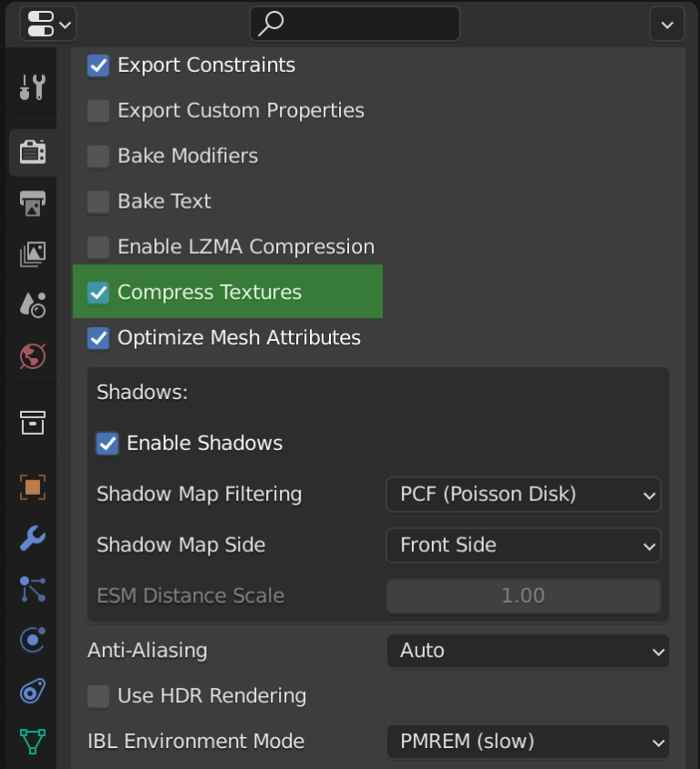This screenshot has width=700, height=769.
Task: Open the Physics properties tab
Action: click(31, 641)
